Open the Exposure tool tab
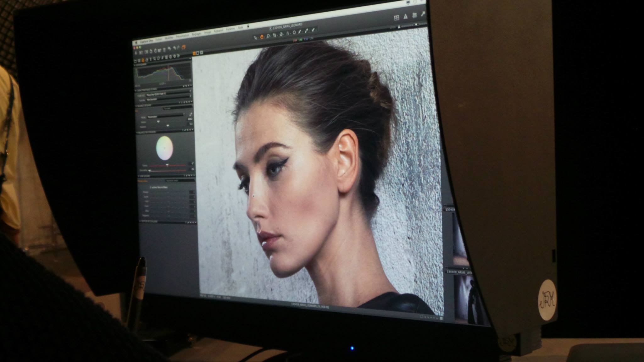Viewport: 644px width, 362px height. [147, 60]
